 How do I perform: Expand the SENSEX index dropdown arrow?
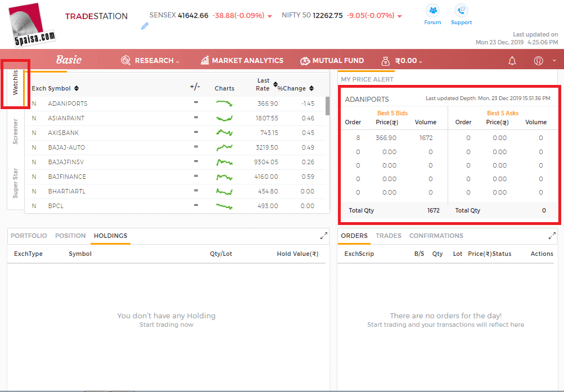pos(270,16)
